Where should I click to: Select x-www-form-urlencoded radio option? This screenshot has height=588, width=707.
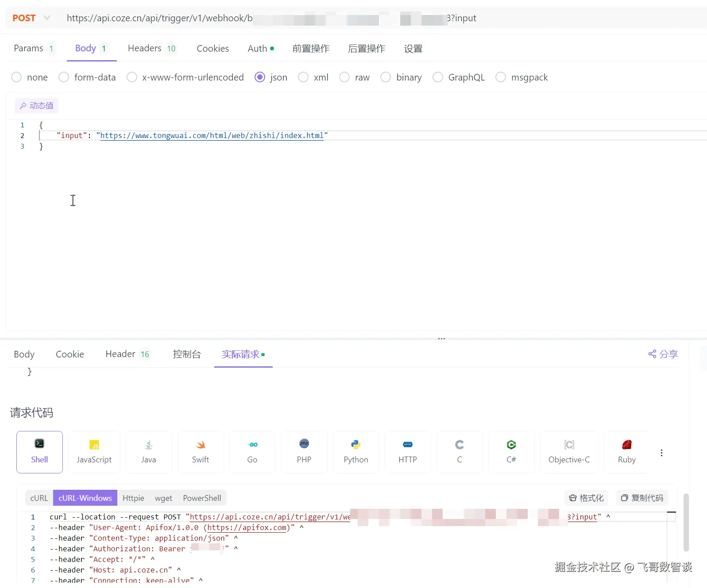tap(132, 77)
